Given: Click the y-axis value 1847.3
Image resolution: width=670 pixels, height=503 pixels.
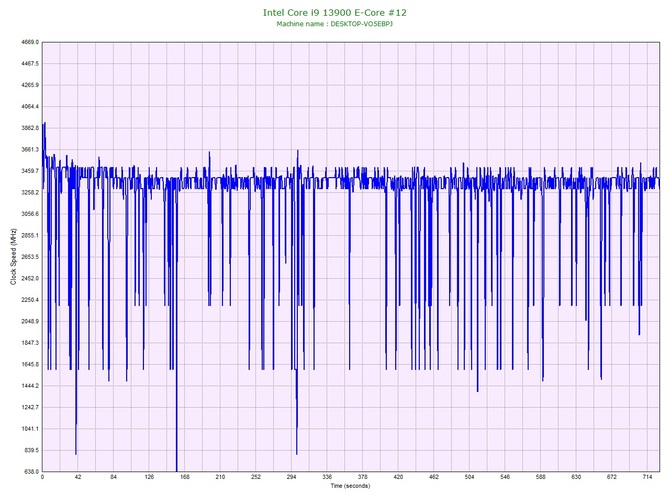Looking at the screenshot, I should pyautogui.click(x=30, y=343).
